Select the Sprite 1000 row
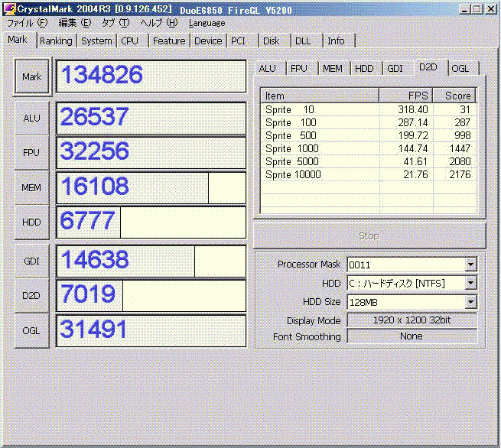The width and height of the screenshot is (501, 448). tap(369, 148)
